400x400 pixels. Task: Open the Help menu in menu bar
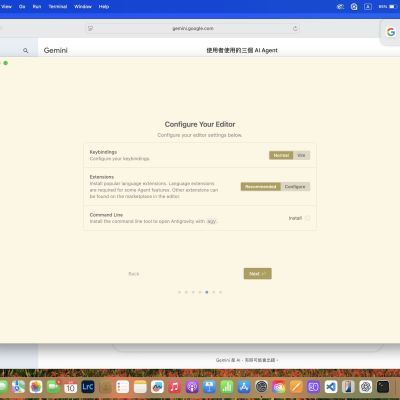coord(104,6)
